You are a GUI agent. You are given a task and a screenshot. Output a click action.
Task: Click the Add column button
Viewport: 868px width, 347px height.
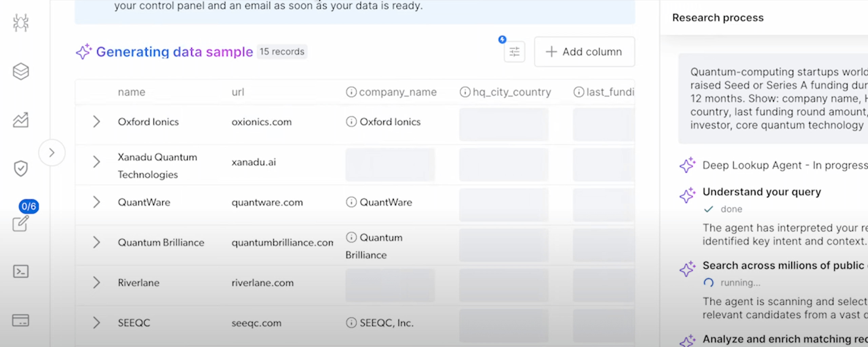584,52
